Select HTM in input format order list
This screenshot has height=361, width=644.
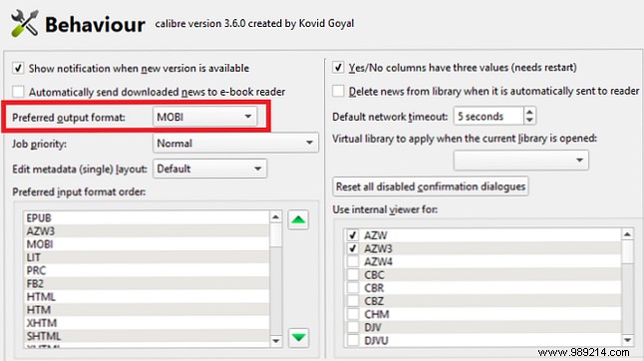(x=147, y=310)
